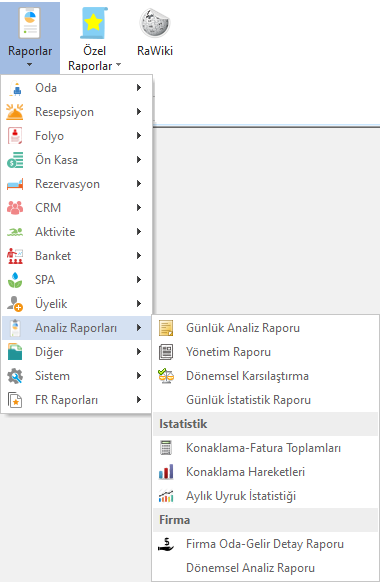Expand the FR Raporları submenu arrow
380x582 pixels.
(139, 399)
